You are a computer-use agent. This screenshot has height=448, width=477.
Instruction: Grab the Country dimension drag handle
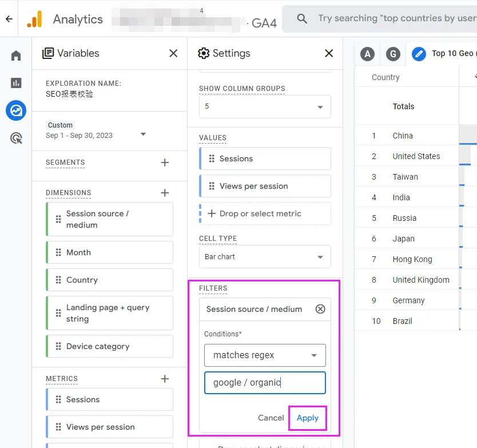pos(58,280)
